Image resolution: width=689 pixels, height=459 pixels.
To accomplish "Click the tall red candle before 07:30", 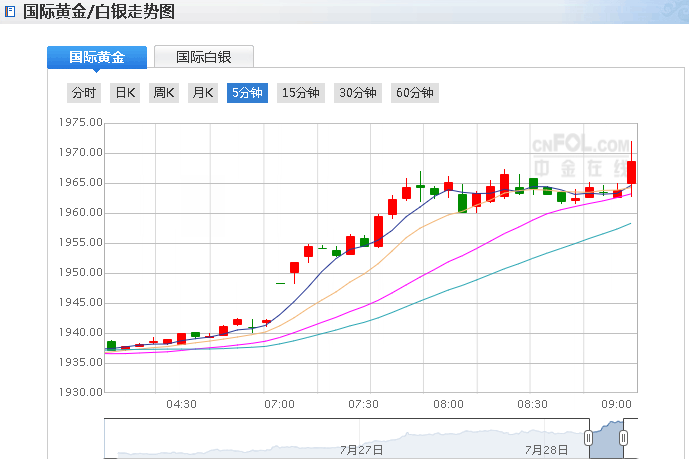I will click(x=378, y=230).
